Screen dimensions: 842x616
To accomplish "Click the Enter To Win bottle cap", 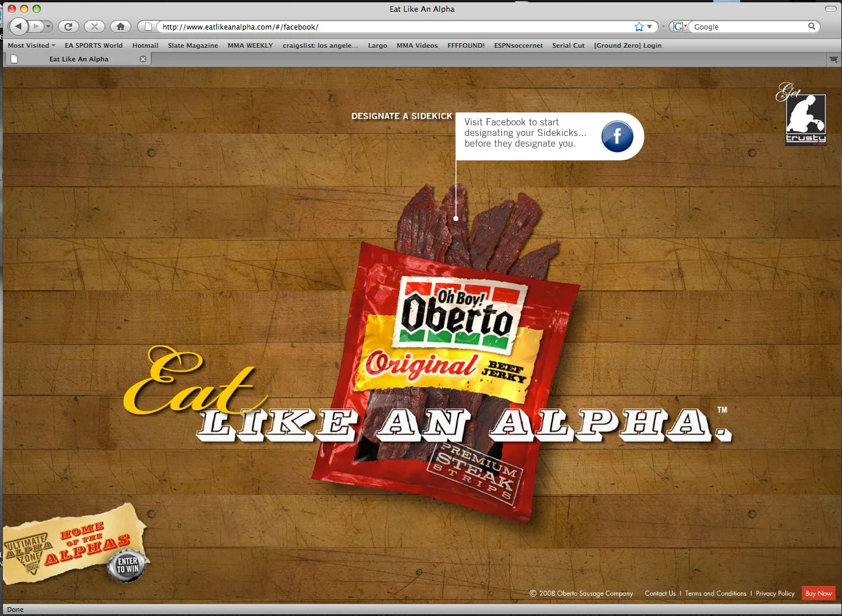I will coord(127,566).
